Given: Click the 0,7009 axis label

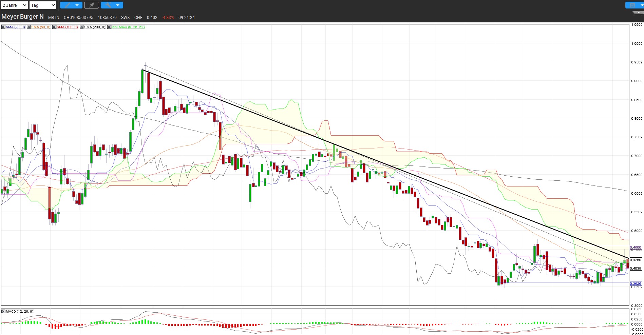Looking at the screenshot, I should [x=637, y=156].
